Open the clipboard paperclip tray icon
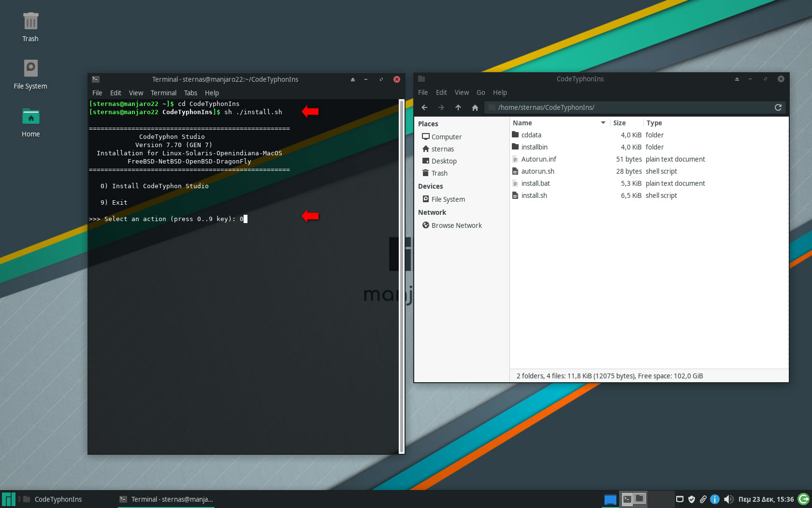 click(703, 499)
